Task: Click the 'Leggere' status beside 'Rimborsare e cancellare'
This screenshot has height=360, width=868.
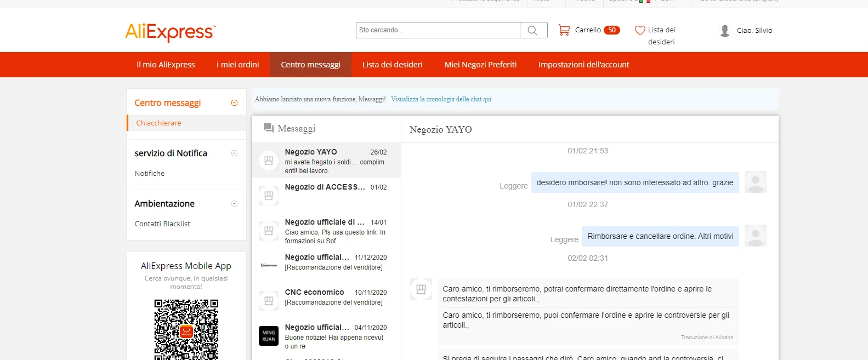Action: [565, 239]
